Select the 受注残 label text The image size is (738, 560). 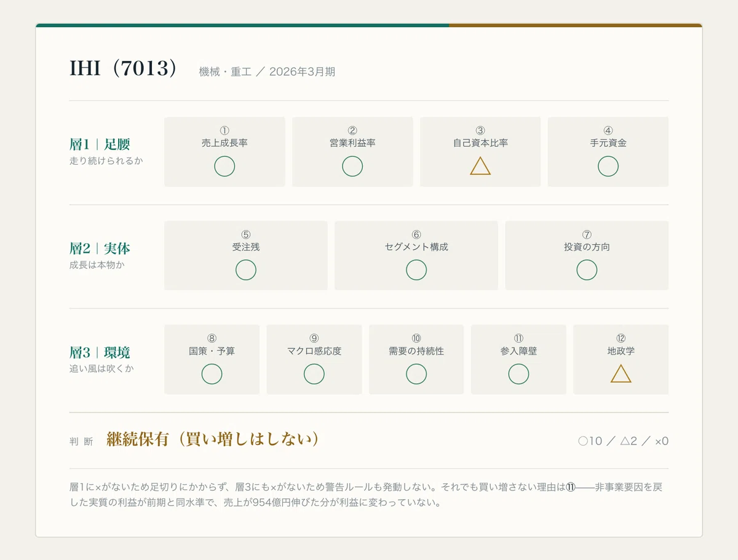tap(246, 246)
